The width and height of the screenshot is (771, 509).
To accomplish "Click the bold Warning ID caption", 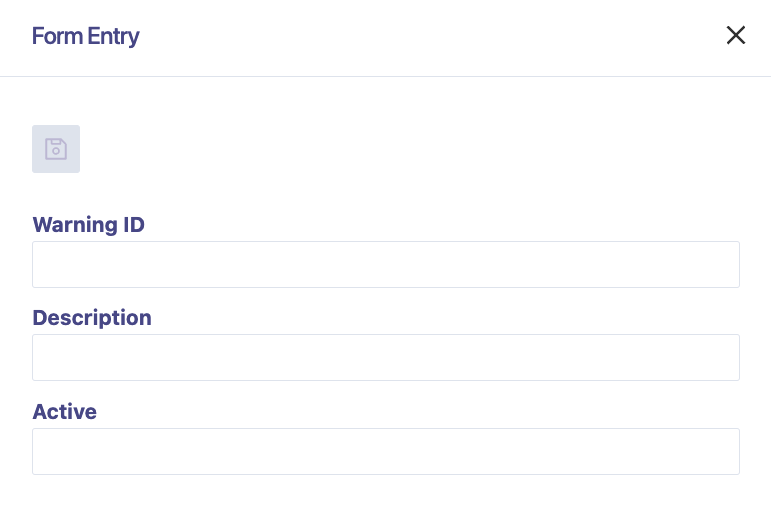I will pyautogui.click(x=88, y=224).
